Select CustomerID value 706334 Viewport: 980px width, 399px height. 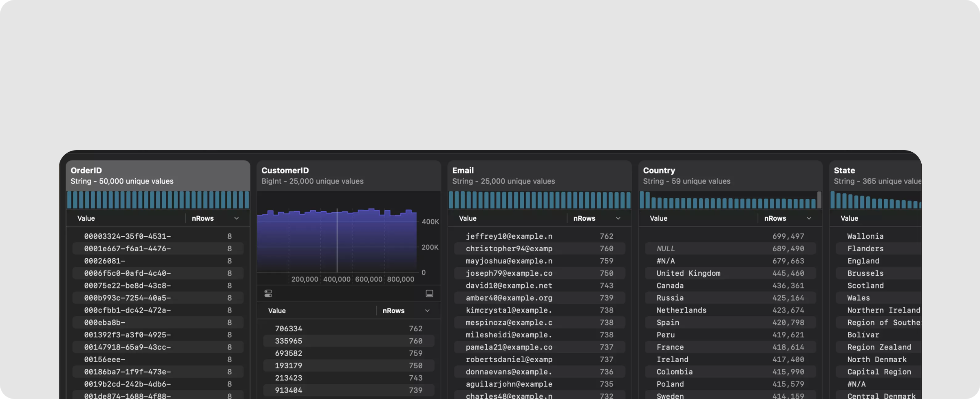point(349,328)
